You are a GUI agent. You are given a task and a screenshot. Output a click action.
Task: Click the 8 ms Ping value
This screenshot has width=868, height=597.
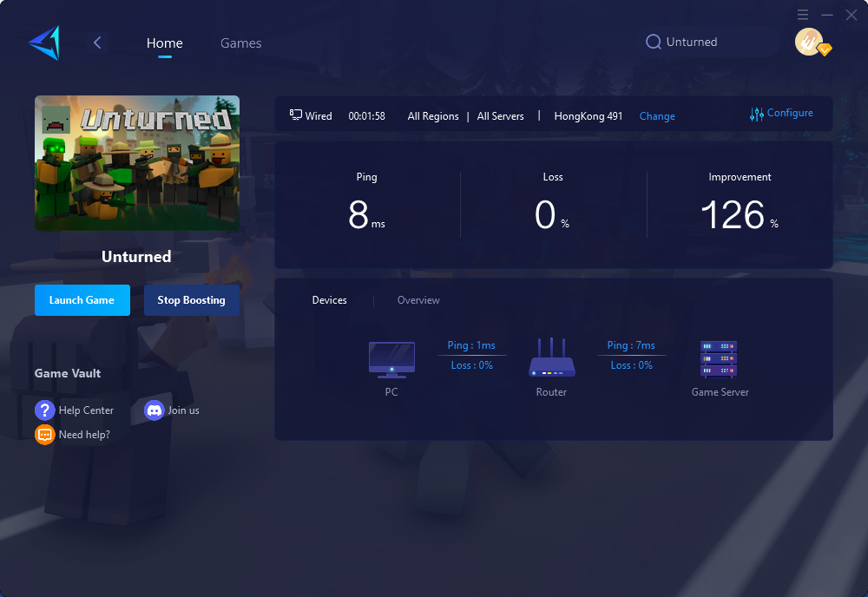366,214
